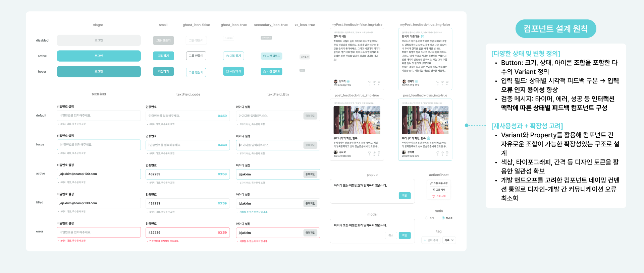
Task: Click the 인증번호가 일치하지 않습니다 error message
Action: (164, 241)
